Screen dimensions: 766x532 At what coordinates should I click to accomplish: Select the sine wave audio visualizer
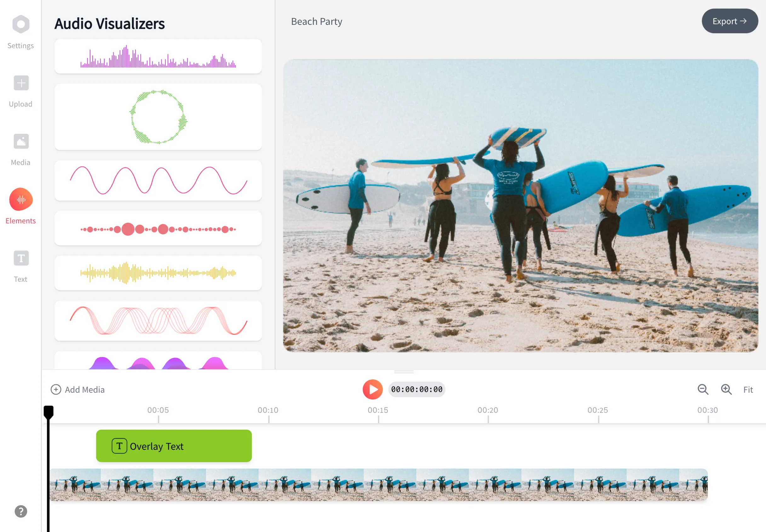158,179
